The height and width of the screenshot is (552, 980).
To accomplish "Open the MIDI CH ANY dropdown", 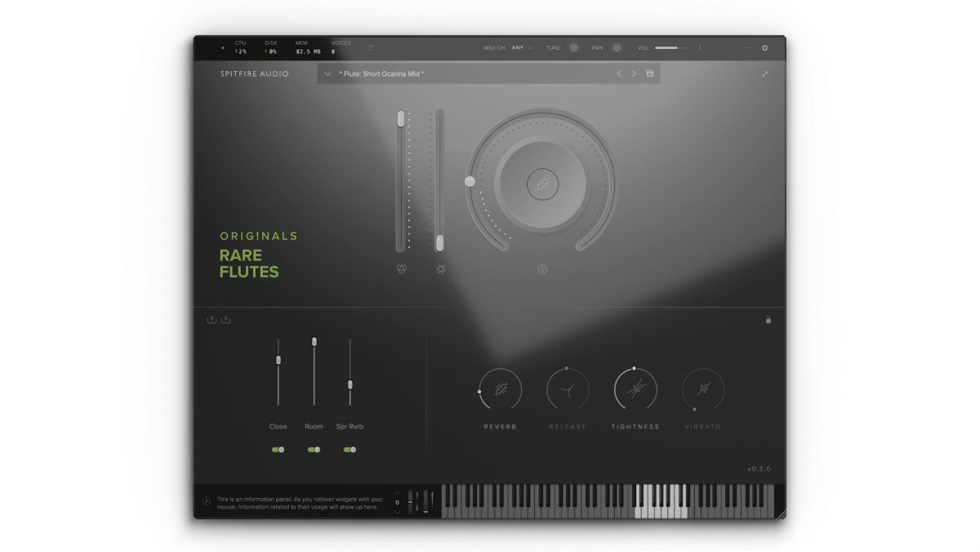I will (521, 48).
